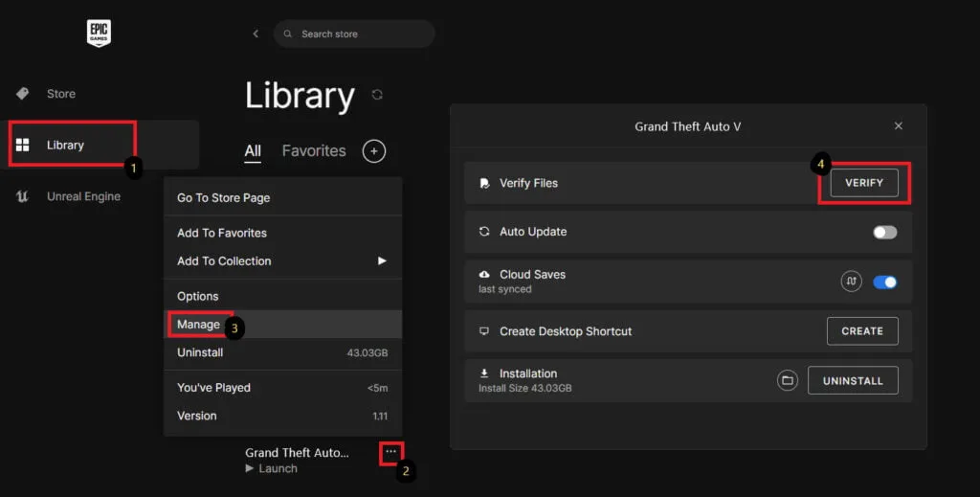Click the Cloud Saves cloud icon

[483, 275]
